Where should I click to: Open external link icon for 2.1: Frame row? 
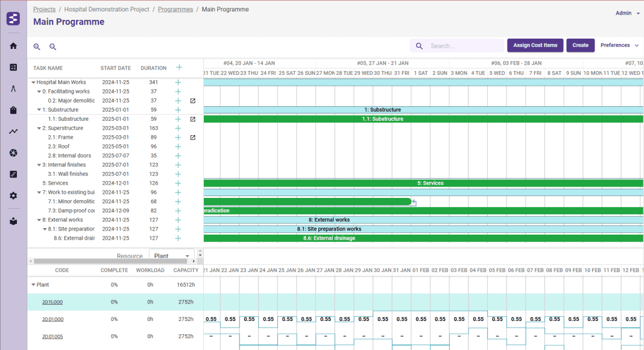(193, 138)
